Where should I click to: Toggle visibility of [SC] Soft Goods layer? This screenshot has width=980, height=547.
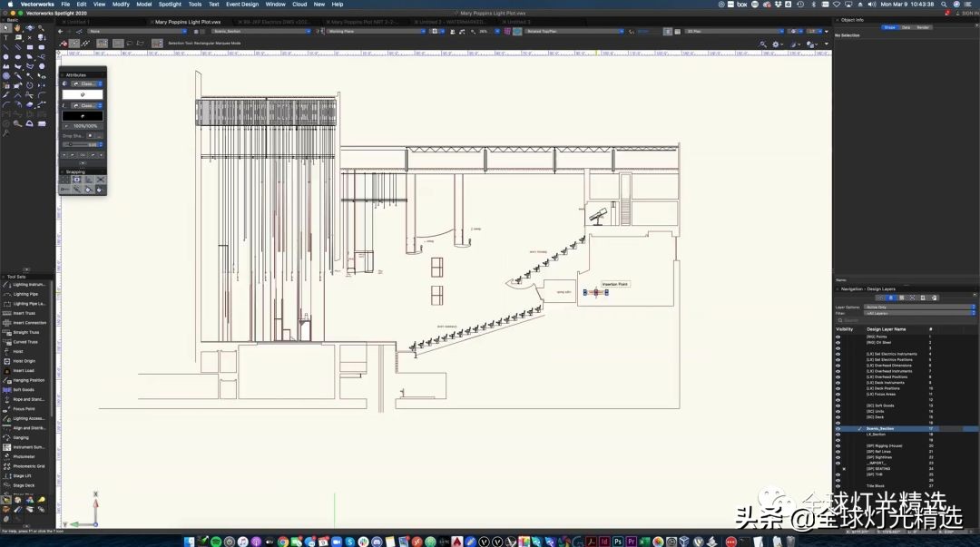838,405
